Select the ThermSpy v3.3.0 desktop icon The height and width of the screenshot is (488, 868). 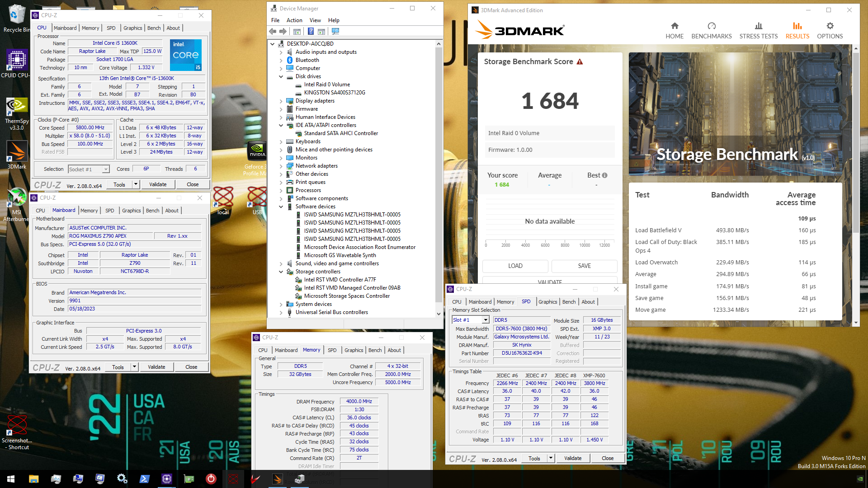pos(17,114)
